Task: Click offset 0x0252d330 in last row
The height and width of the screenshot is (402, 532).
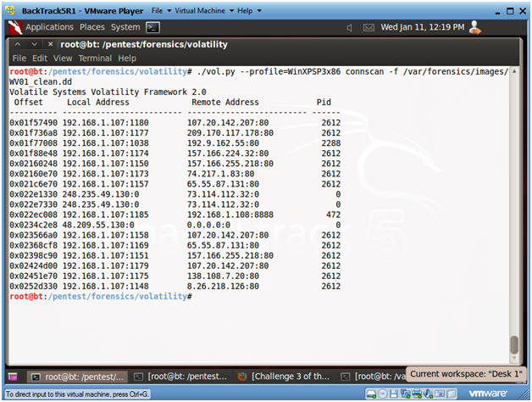Action: click(33, 286)
